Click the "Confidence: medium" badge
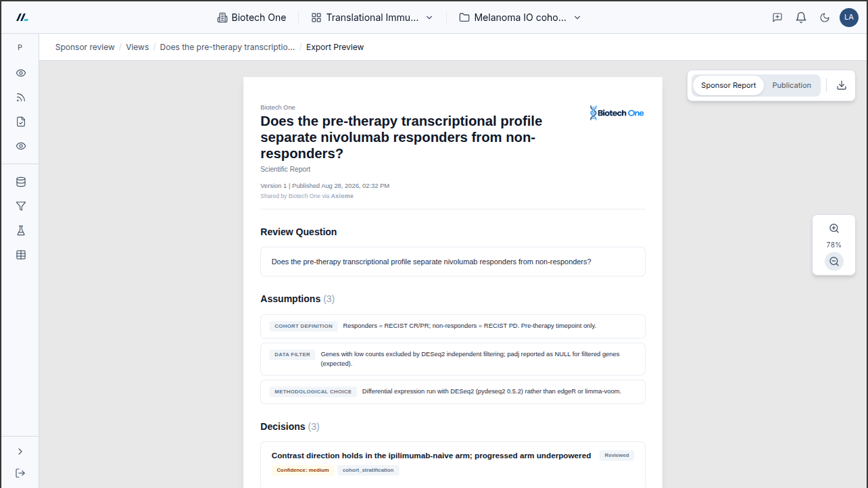The height and width of the screenshot is (488, 868). pyautogui.click(x=303, y=470)
